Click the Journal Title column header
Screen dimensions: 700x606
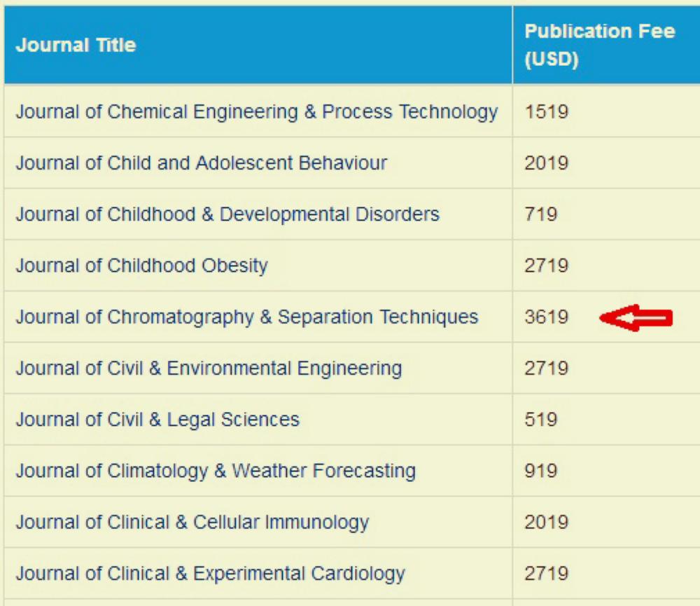point(76,46)
